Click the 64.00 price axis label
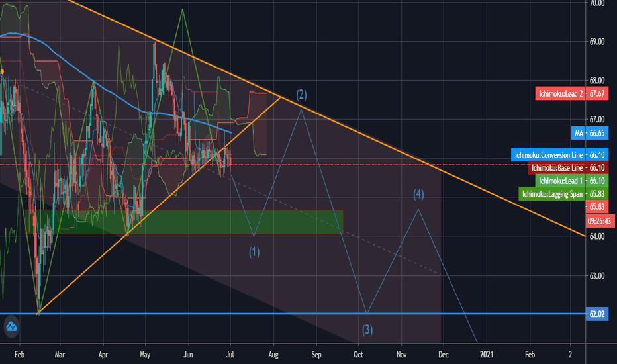Screen dimensions: 617x364 597,236
